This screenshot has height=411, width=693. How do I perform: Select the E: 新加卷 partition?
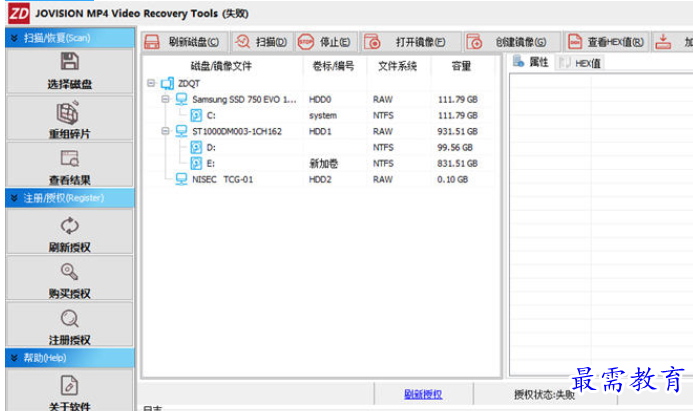point(321,164)
